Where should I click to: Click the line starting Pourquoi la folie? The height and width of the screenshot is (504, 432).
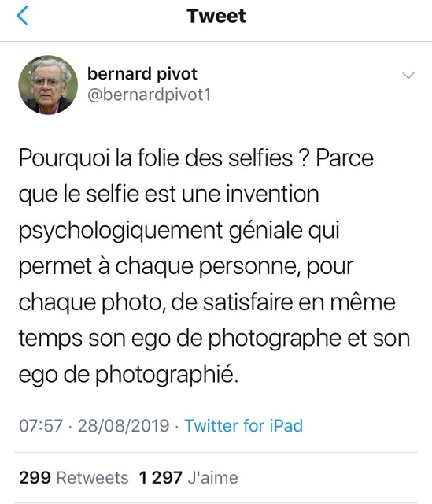pos(196,158)
